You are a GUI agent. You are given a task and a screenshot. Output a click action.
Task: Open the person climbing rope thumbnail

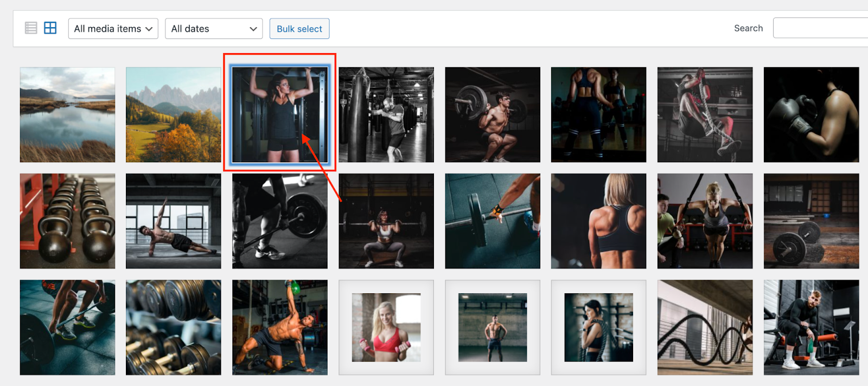coord(705,115)
